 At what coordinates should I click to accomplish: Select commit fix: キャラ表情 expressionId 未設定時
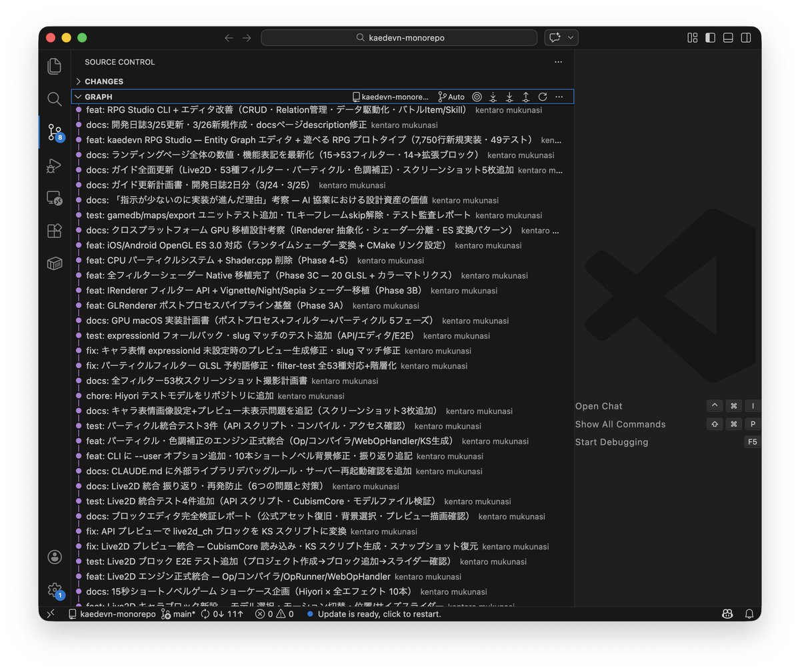(323, 351)
